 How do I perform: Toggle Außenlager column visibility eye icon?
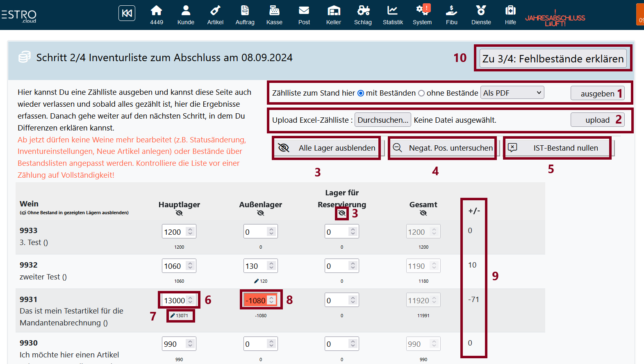[x=260, y=213]
